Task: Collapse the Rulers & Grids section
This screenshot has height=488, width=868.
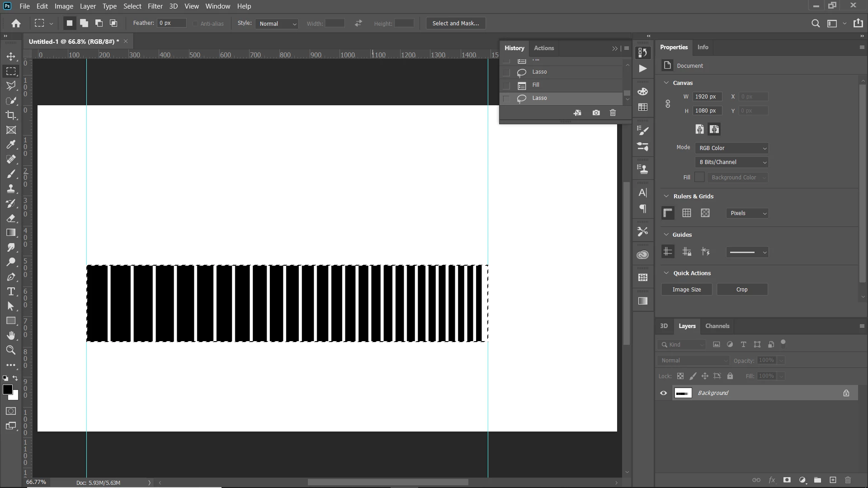Action: (x=666, y=196)
